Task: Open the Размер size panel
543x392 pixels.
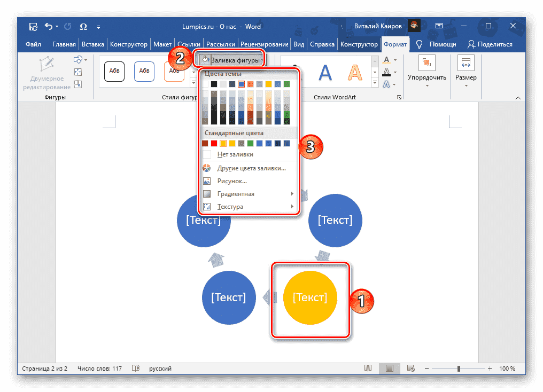Action: point(466,70)
